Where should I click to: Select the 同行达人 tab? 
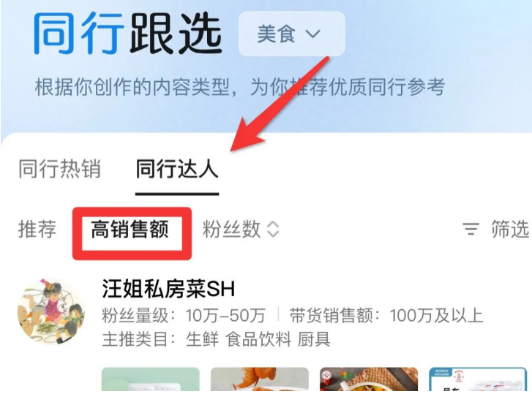pyautogui.click(x=177, y=169)
